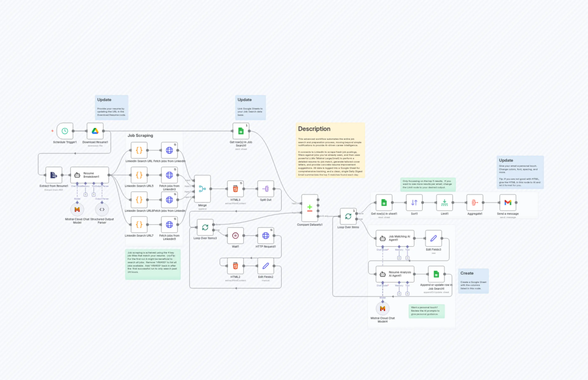Open the HTML3 extractHtmlContent node
The height and width of the screenshot is (380, 588).
pyautogui.click(x=235, y=189)
